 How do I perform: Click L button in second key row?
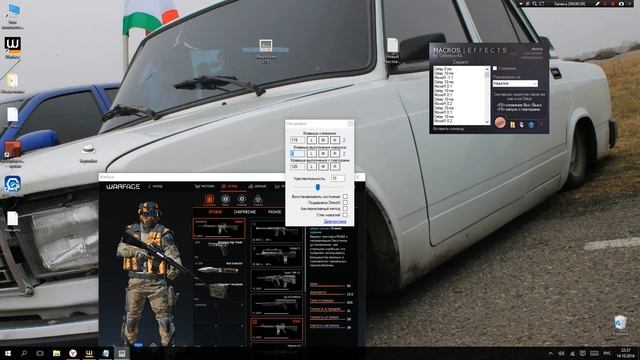312,153
